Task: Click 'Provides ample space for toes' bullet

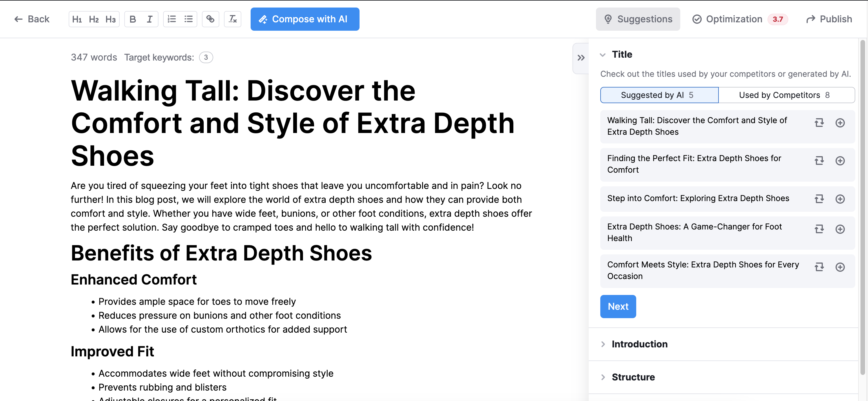Action: [197, 302]
